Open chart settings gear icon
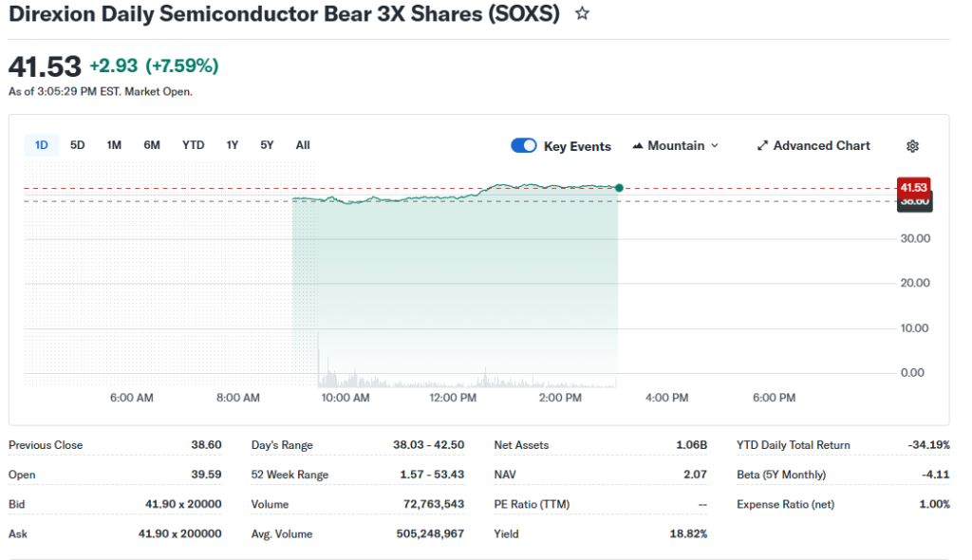Image resolution: width=972 pixels, height=560 pixels. [912, 146]
